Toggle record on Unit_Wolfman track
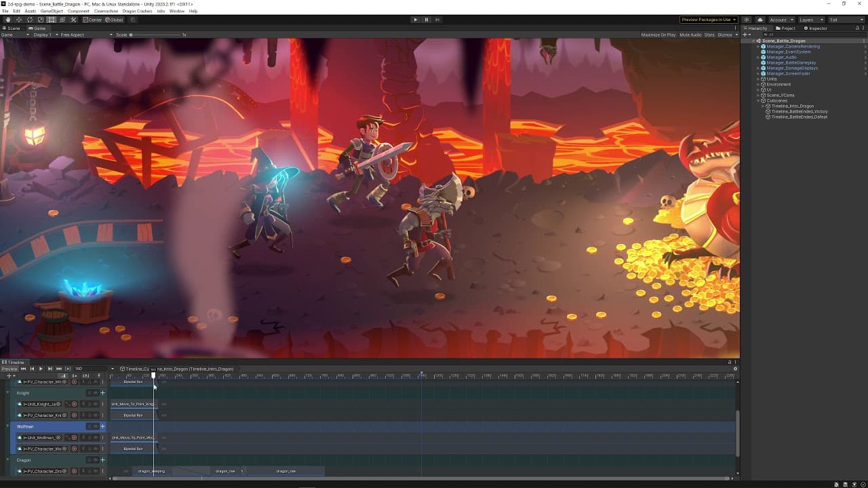 click(75, 438)
